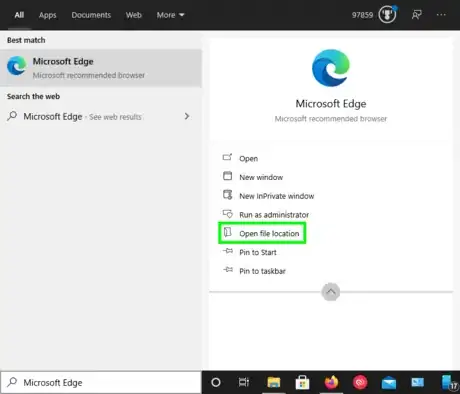Open Firefox from taskbar
The image size is (460, 394).
(331, 382)
